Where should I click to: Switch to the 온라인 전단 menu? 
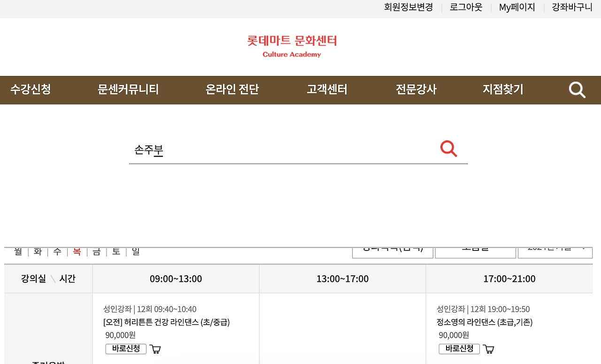tap(231, 90)
